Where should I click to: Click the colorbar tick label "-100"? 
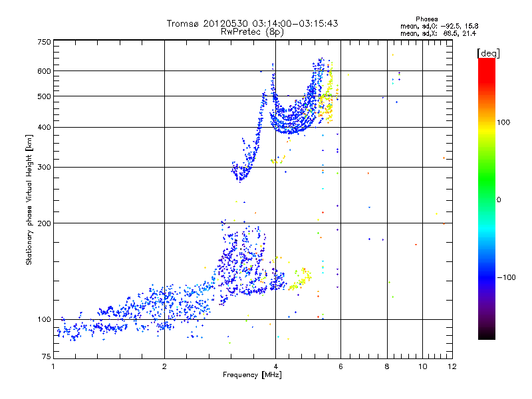click(506, 277)
